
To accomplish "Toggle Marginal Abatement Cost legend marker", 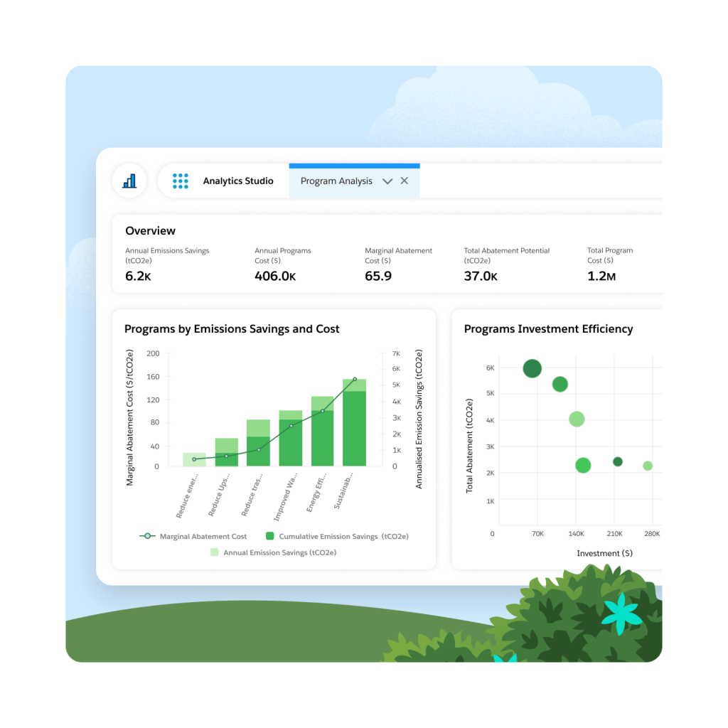I will (147, 536).
